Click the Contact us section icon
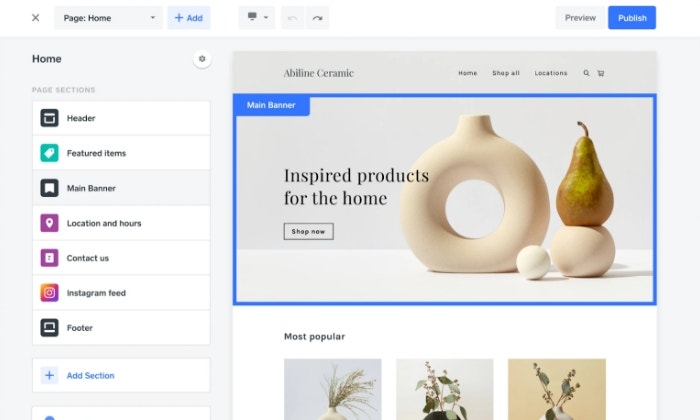The image size is (700, 420). (49, 258)
